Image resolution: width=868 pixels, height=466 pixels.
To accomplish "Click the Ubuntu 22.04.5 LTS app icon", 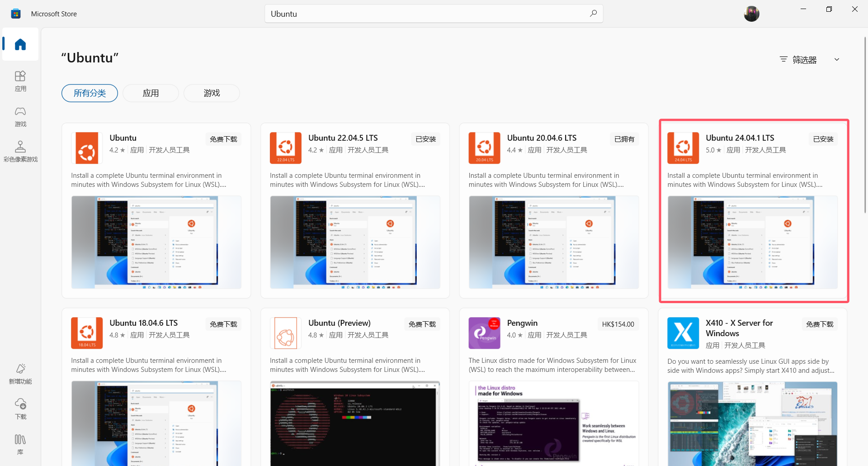I will 286,148.
